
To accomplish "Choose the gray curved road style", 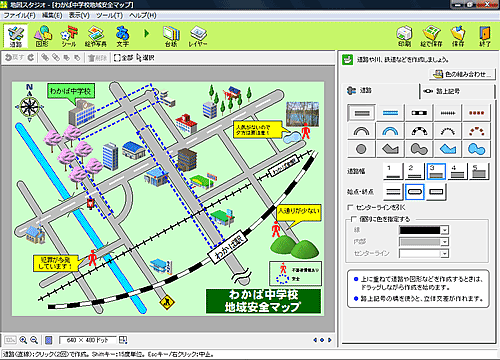I will coord(362,131).
